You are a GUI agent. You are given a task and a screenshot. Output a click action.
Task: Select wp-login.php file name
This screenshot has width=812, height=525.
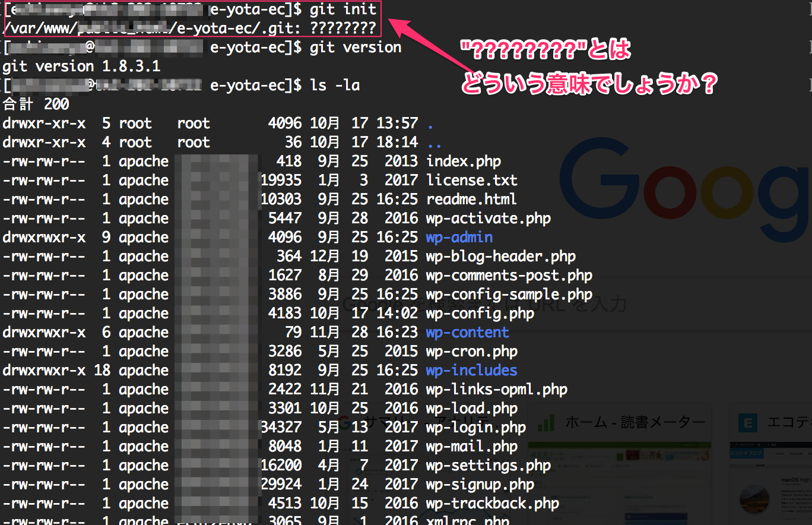point(476,428)
